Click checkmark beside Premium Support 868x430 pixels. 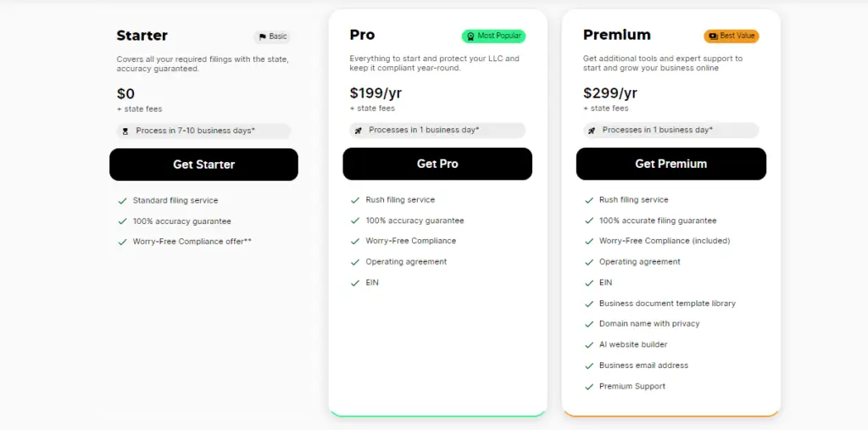click(x=589, y=387)
